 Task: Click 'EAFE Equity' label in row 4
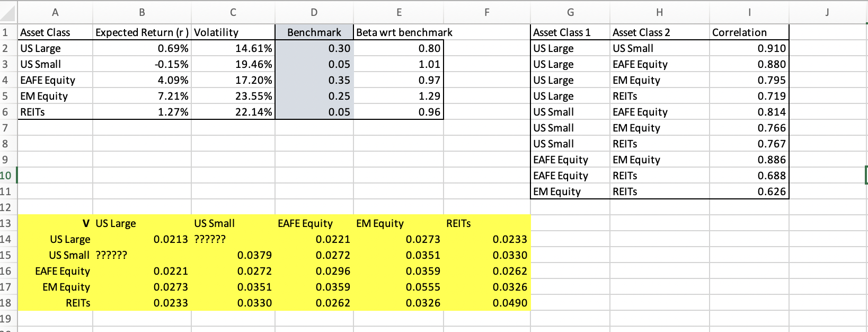point(55,80)
